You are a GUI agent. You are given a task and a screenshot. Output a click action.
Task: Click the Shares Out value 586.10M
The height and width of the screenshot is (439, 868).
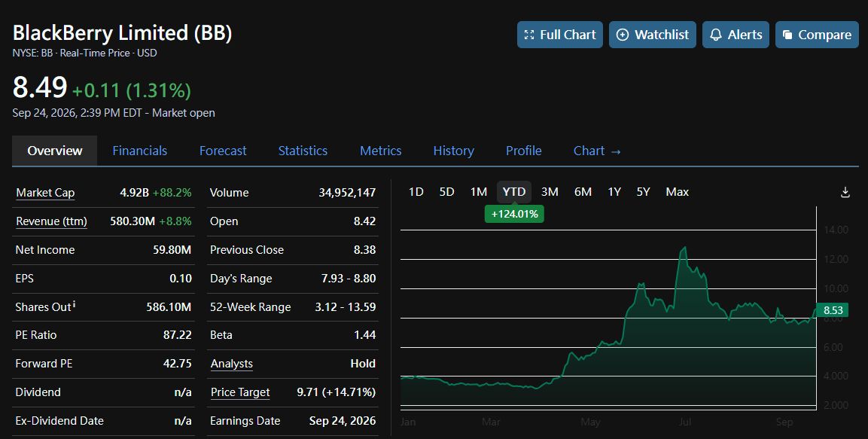tap(169, 306)
